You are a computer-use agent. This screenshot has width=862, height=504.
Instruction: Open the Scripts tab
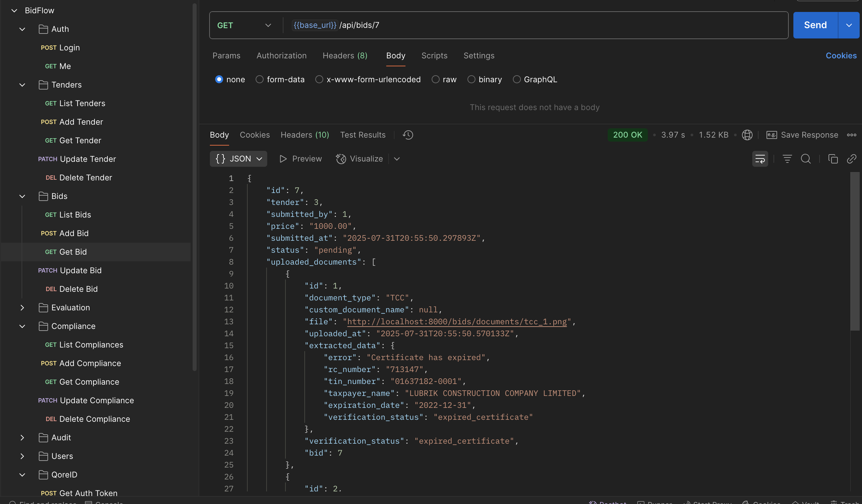click(434, 55)
